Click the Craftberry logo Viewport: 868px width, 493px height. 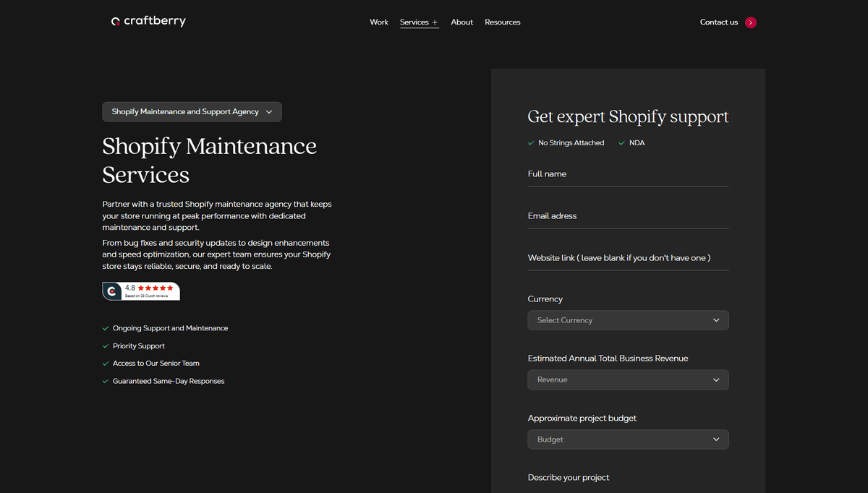[x=148, y=22]
